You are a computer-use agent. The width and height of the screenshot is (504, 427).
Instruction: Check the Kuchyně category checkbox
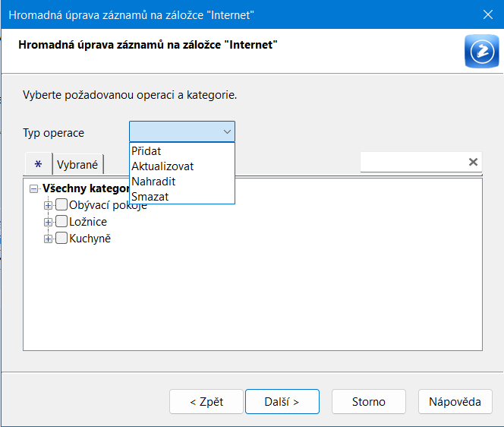61,239
